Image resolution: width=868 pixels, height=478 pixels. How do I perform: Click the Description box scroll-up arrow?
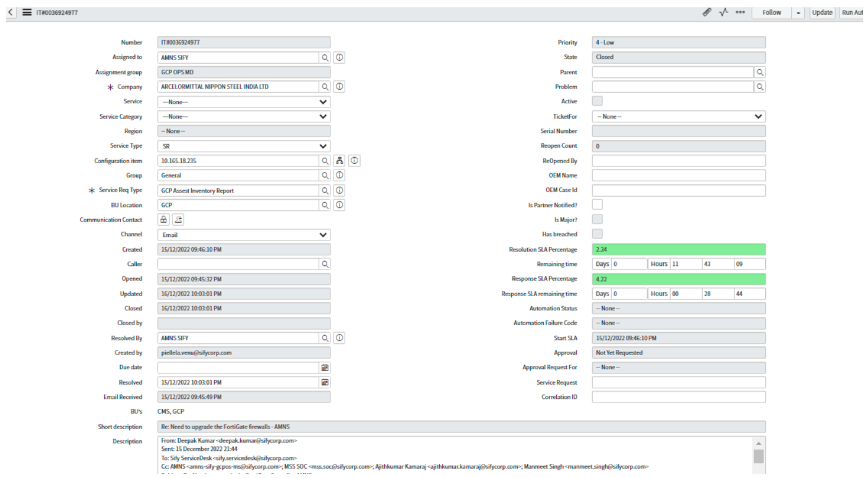pyautogui.click(x=758, y=444)
